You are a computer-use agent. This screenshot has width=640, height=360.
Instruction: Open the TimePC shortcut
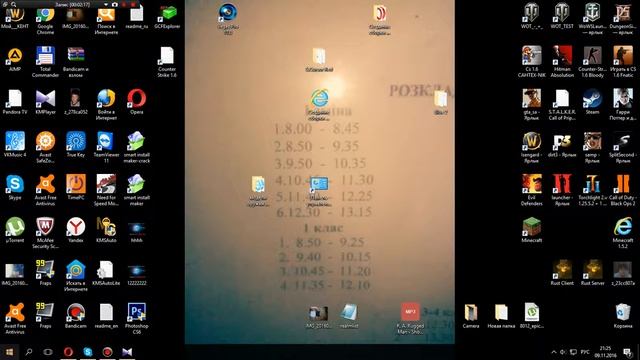click(x=76, y=187)
